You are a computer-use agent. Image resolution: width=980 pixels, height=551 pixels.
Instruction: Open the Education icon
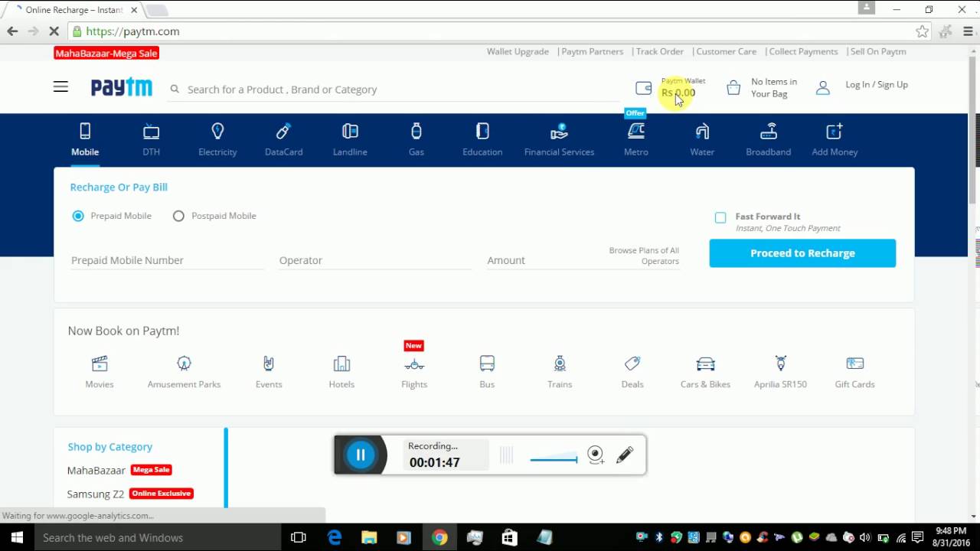click(482, 131)
